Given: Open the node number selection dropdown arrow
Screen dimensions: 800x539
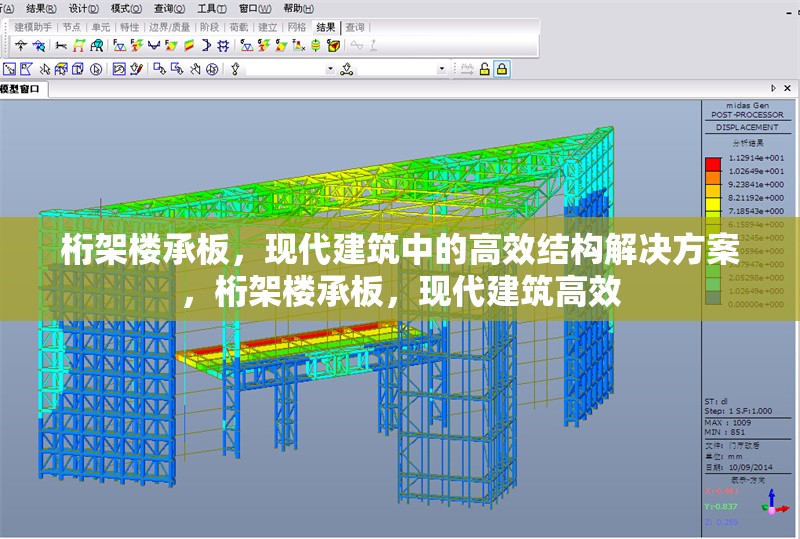Looking at the screenshot, I should point(330,69).
